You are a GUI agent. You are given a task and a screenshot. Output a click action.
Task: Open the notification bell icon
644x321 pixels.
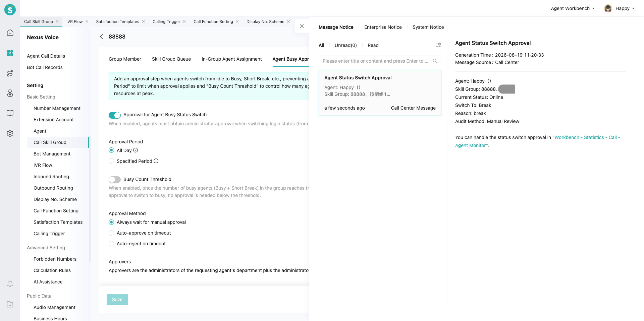10,284
